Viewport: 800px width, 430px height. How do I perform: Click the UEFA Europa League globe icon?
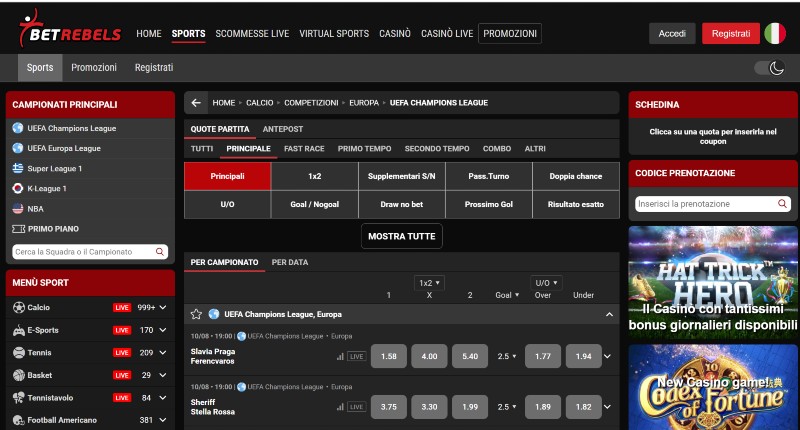18,148
